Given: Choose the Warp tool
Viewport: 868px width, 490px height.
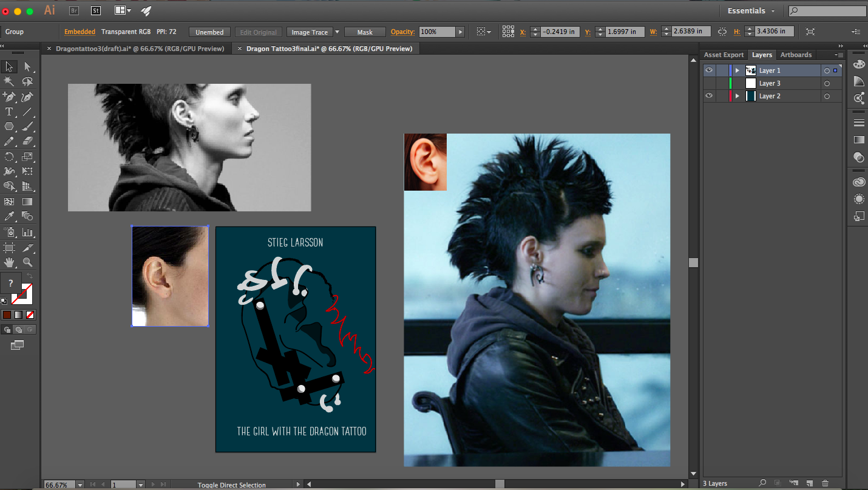Looking at the screenshot, I should (9, 171).
